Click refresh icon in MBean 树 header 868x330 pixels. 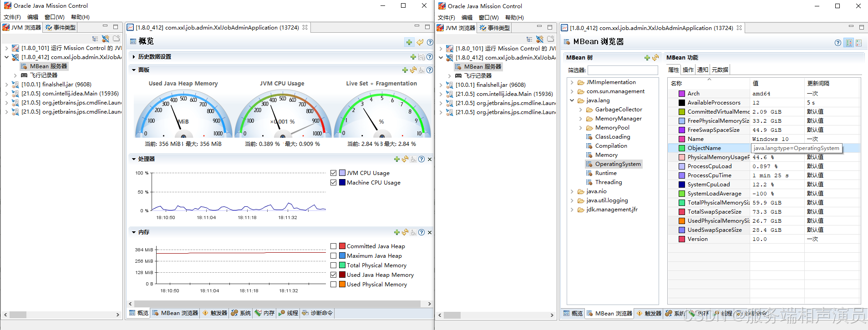click(x=655, y=58)
